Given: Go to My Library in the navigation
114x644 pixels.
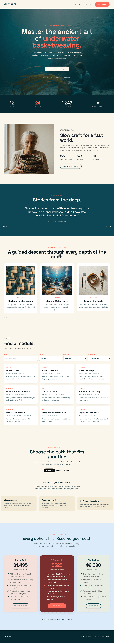Looking at the screenshot, I should pos(83,4).
